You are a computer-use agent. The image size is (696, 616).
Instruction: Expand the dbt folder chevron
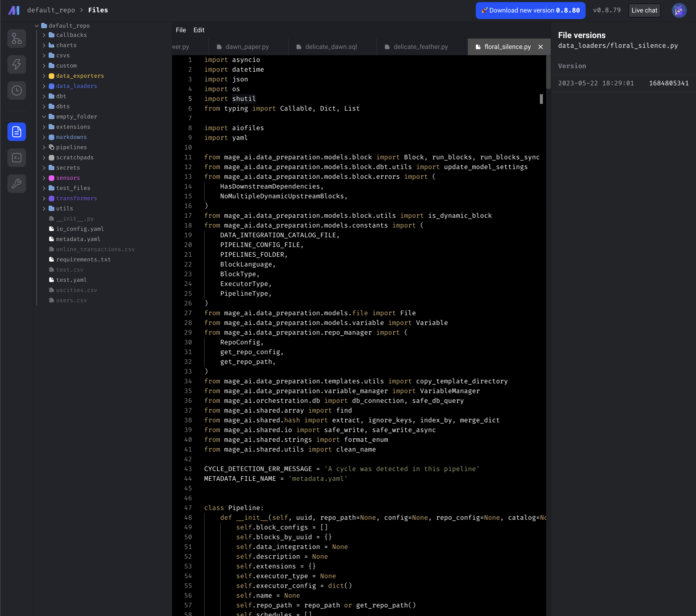coord(44,96)
